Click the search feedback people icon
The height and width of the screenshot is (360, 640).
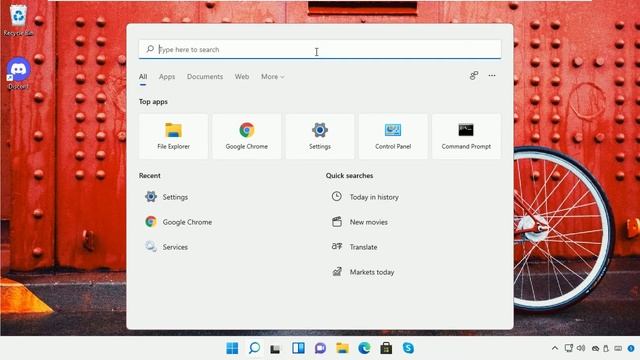click(473, 76)
